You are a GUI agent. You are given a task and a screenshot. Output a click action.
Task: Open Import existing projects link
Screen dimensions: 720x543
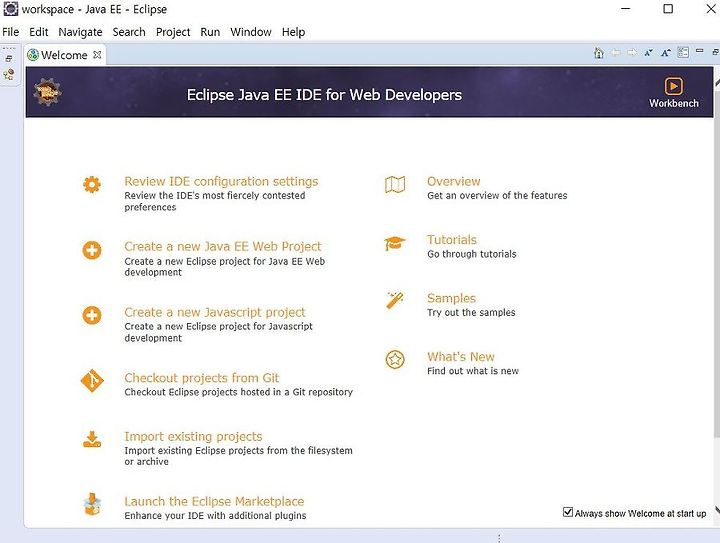pyautogui.click(x=193, y=437)
